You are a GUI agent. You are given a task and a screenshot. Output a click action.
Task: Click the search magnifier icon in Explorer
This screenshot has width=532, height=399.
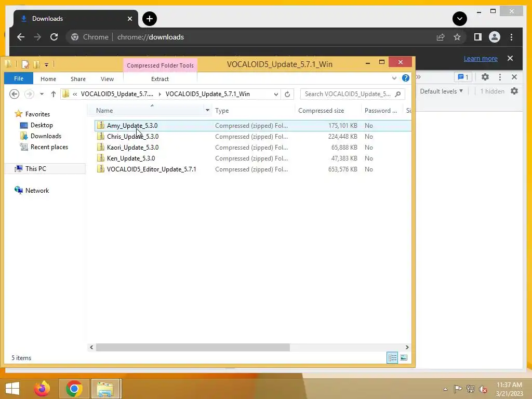click(x=398, y=94)
